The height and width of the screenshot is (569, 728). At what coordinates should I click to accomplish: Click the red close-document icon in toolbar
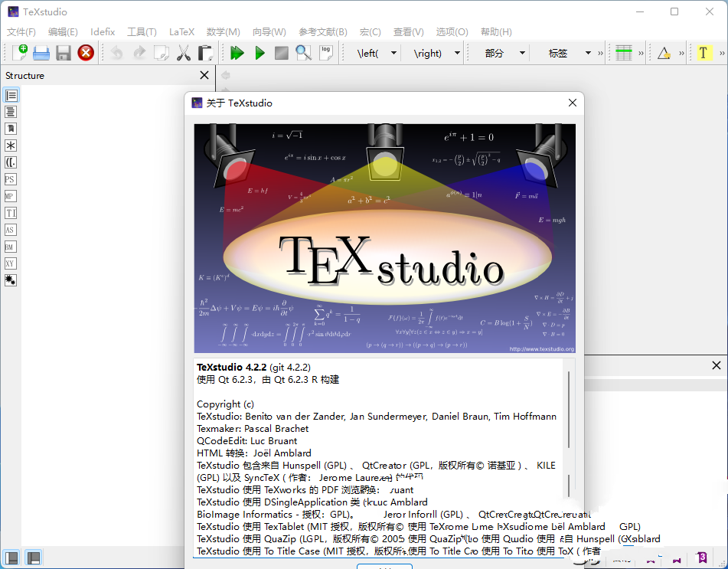click(x=86, y=53)
